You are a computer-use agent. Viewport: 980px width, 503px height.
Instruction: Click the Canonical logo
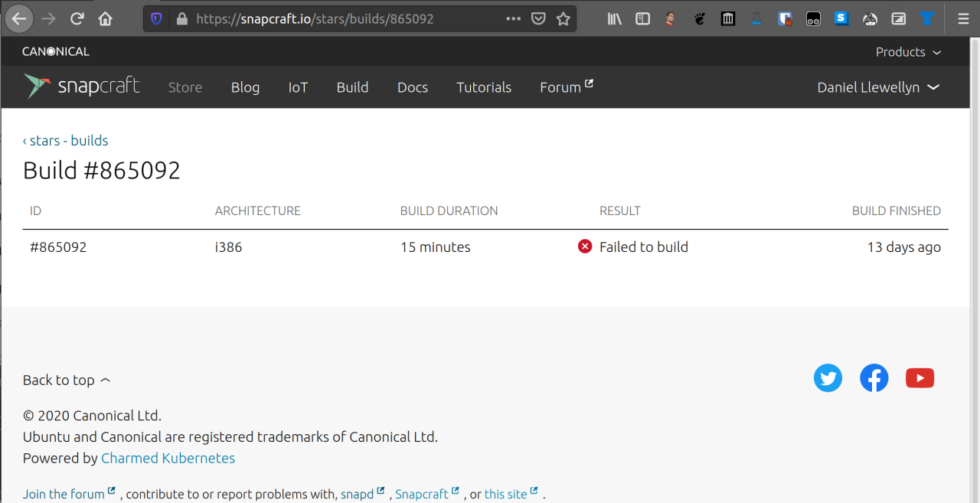click(x=55, y=52)
